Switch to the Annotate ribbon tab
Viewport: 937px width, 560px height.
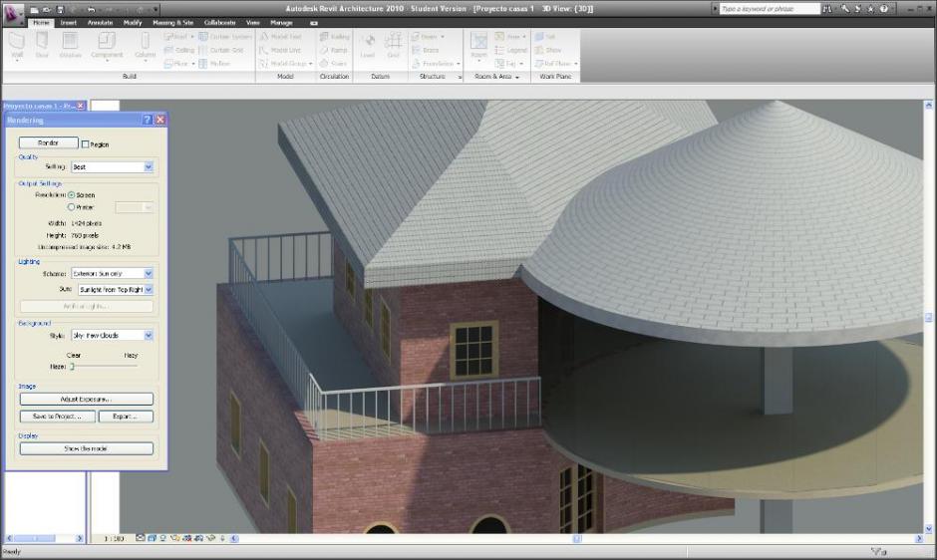click(100, 22)
